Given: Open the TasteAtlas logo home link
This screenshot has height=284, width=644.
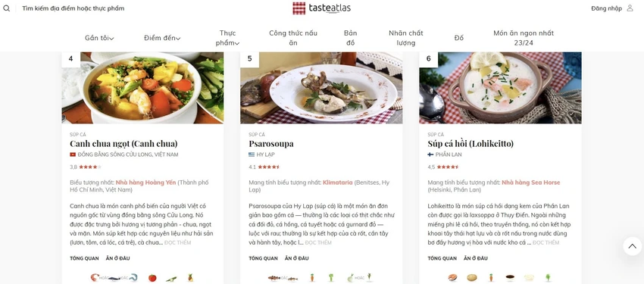Looking at the screenshot, I should [321, 8].
